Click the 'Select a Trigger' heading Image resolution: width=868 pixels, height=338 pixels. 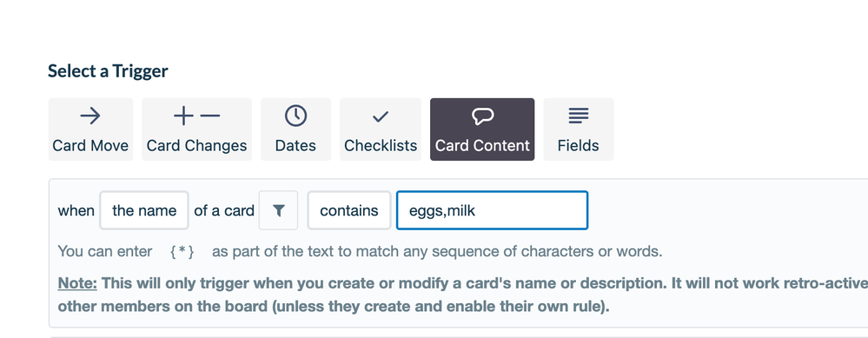click(108, 70)
